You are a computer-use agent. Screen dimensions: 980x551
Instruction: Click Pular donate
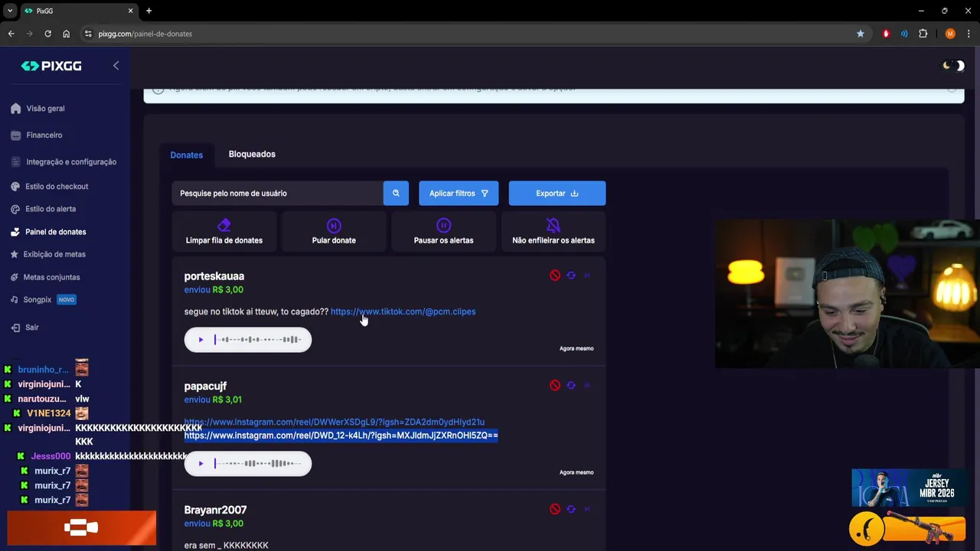(x=334, y=232)
